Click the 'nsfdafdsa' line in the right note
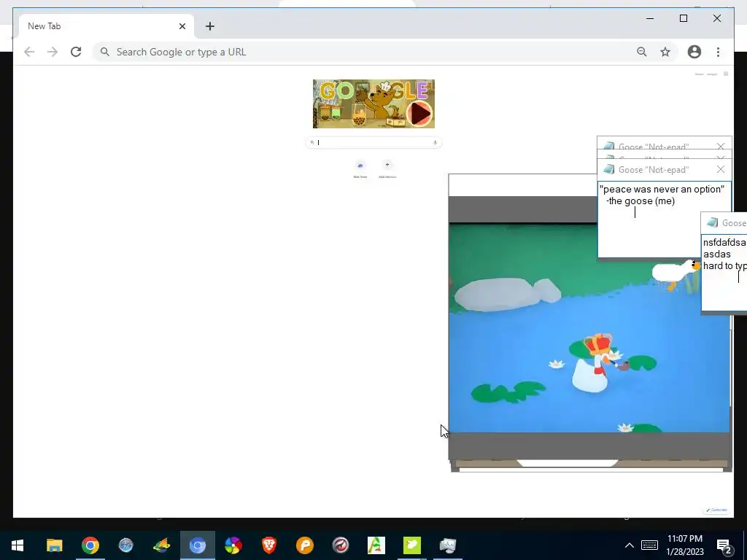Image resolution: width=747 pixels, height=560 pixels. [724, 242]
